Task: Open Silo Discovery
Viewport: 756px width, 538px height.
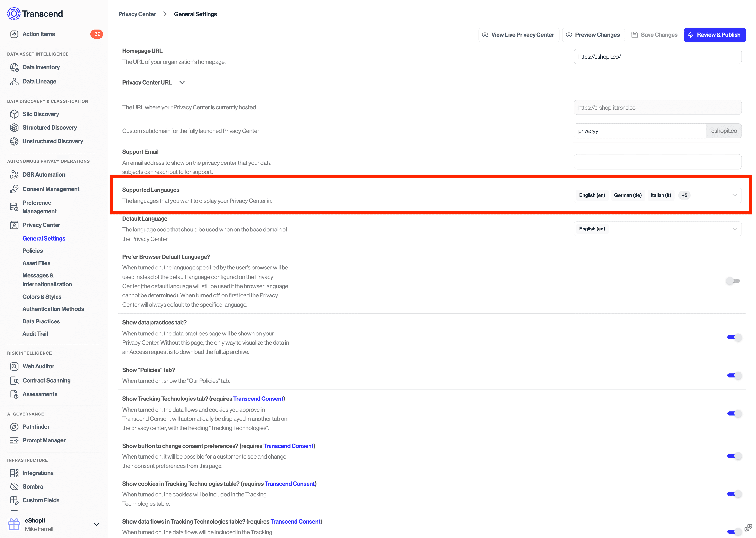Action: click(41, 114)
